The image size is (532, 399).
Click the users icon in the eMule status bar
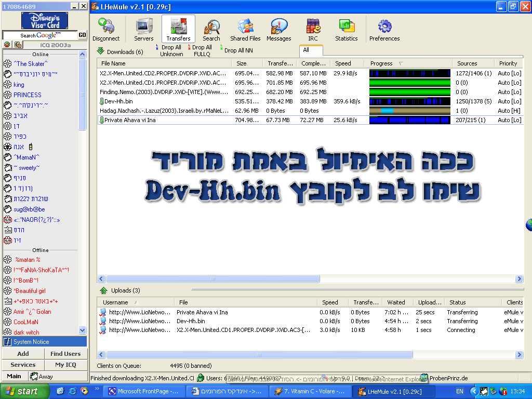(x=201, y=378)
